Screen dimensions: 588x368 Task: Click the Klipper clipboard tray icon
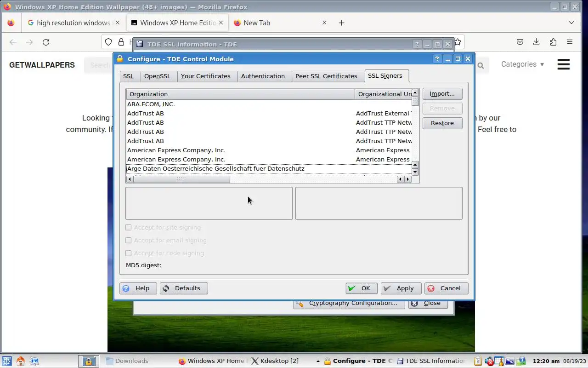(x=478, y=361)
